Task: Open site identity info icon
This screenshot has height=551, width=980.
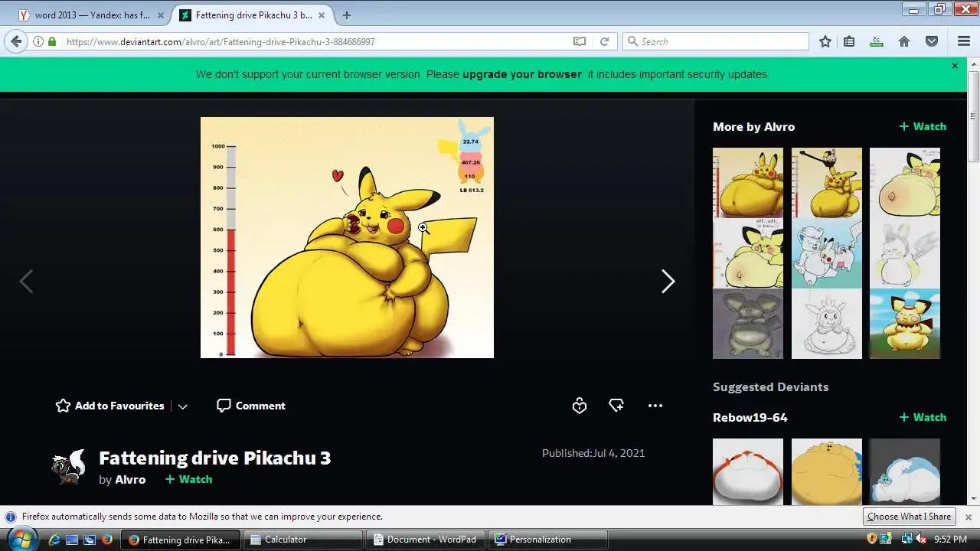Action: point(38,42)
